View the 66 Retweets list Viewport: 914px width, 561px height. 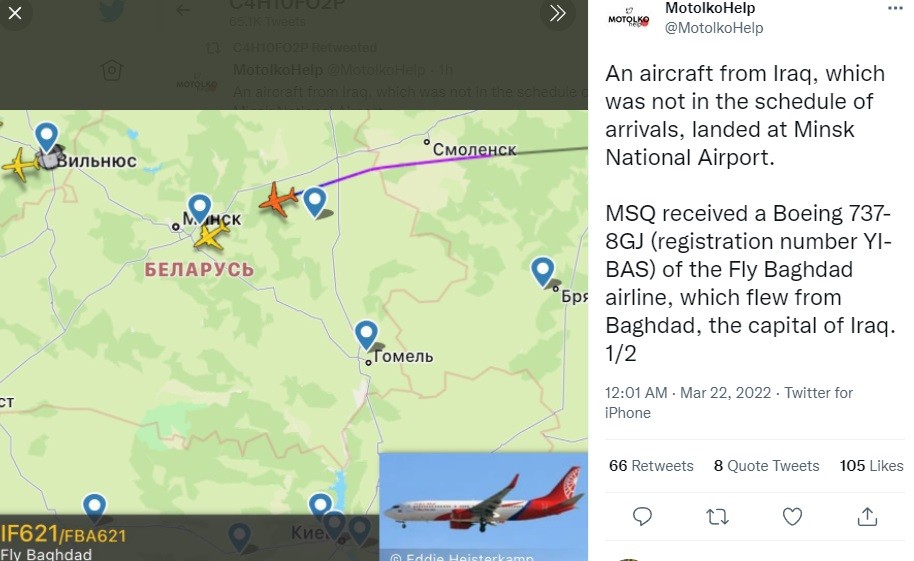651,466
